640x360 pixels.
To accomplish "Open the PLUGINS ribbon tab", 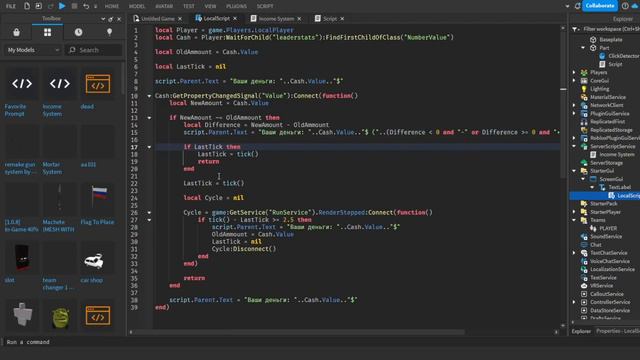I will (x=236, y=6).
